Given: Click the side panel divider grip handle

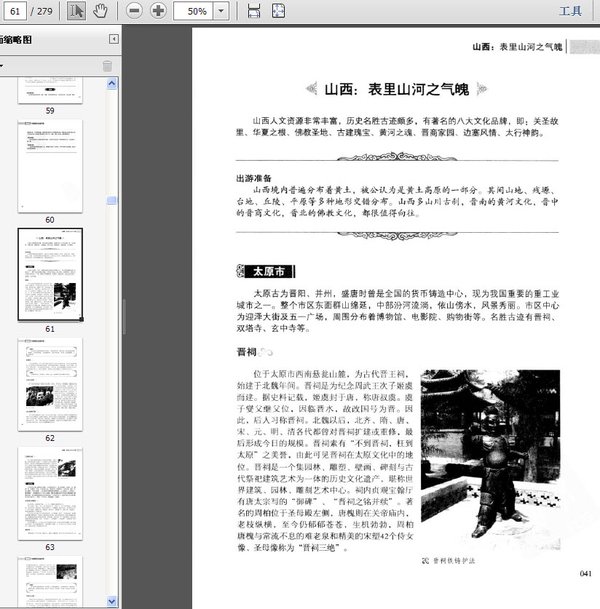Looking at the screenshot, I should pyautogui.click(x=124, y=317).
